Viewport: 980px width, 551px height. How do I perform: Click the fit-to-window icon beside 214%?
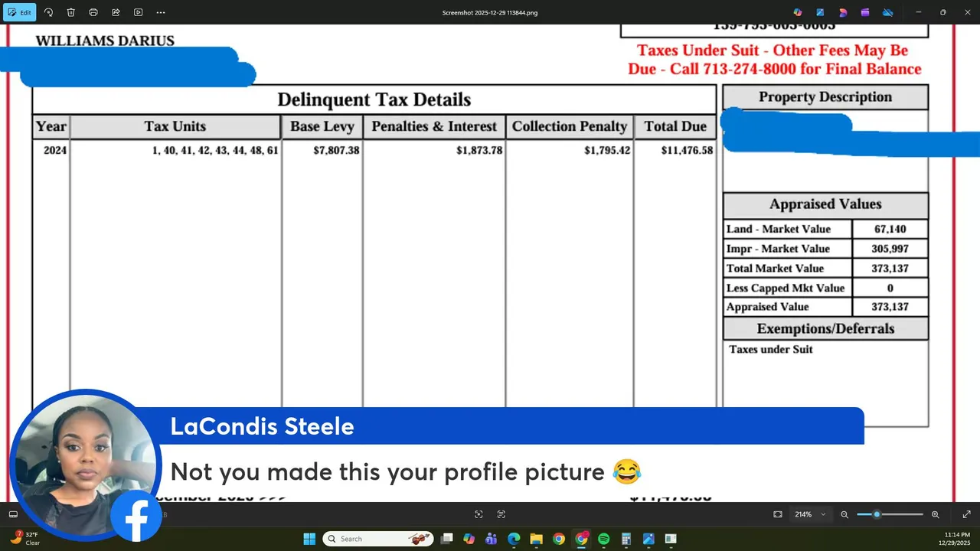(778, 514)
